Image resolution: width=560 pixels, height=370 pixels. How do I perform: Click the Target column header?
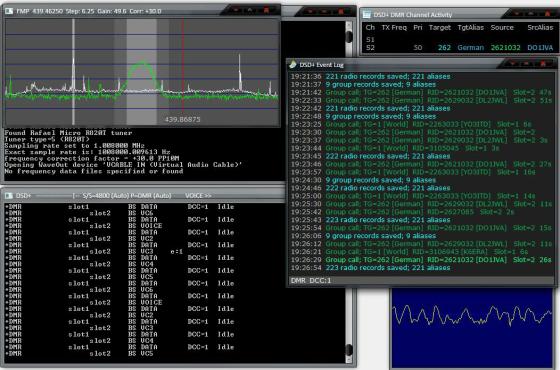440,28
